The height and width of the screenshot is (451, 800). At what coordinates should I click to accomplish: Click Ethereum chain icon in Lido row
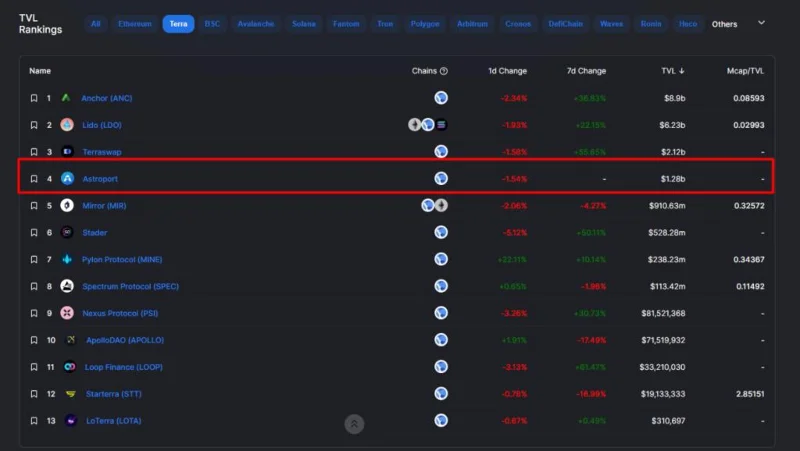pos(414,124)
